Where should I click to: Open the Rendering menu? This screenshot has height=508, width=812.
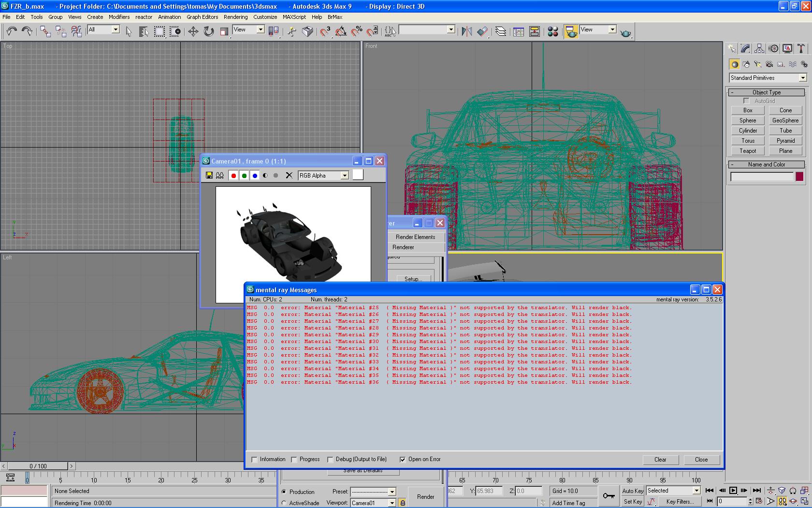[235, 17]
